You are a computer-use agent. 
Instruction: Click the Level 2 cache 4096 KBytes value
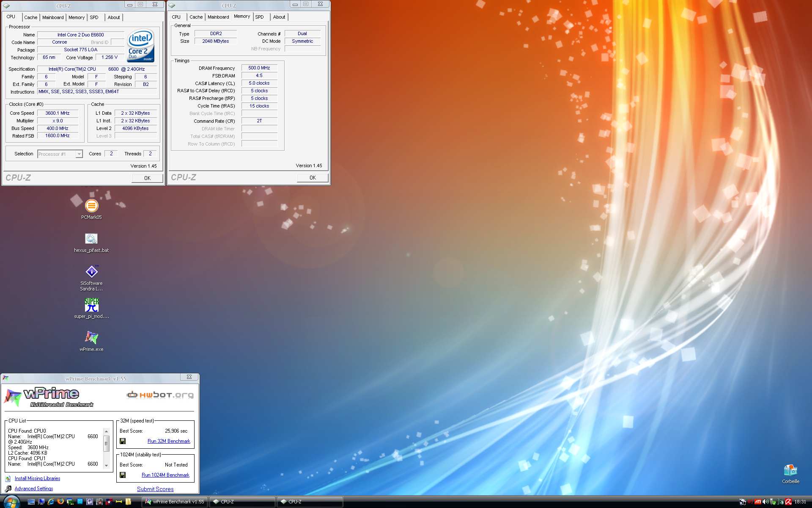click(x=136, y=128)
